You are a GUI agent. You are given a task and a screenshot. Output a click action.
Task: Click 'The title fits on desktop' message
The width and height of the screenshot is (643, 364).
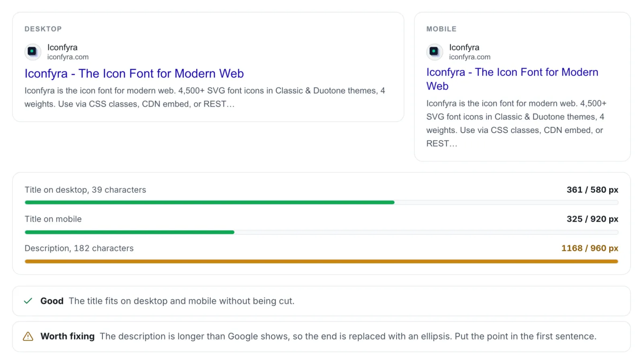pos(182,301)
